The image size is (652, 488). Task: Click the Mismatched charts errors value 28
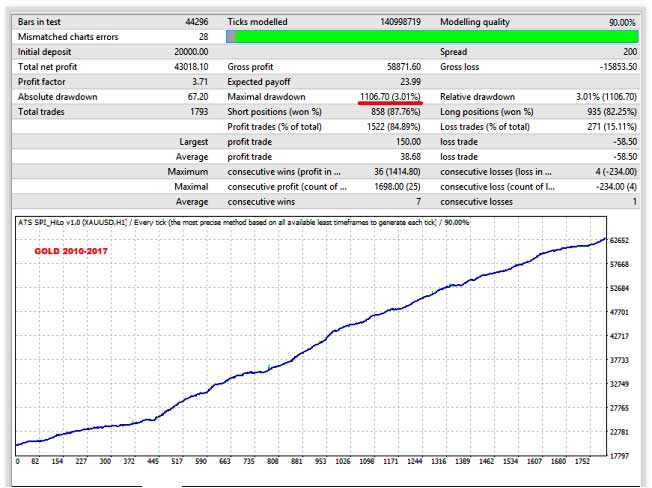205,36
